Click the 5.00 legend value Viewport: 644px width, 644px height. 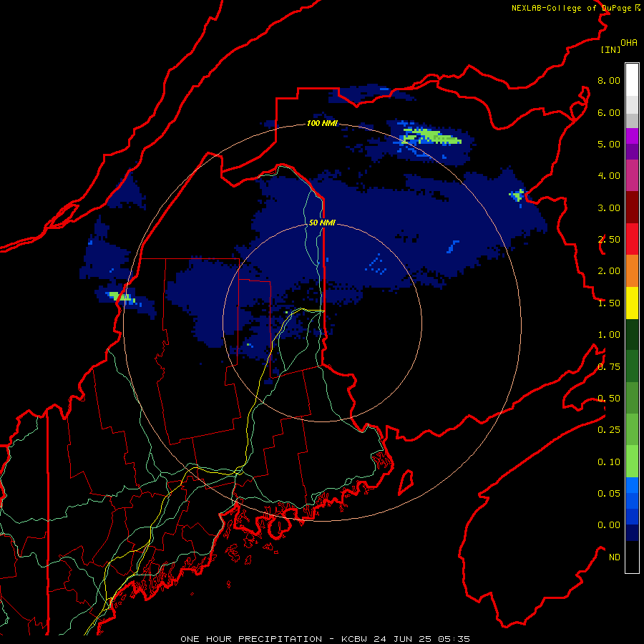click(609, 144)
